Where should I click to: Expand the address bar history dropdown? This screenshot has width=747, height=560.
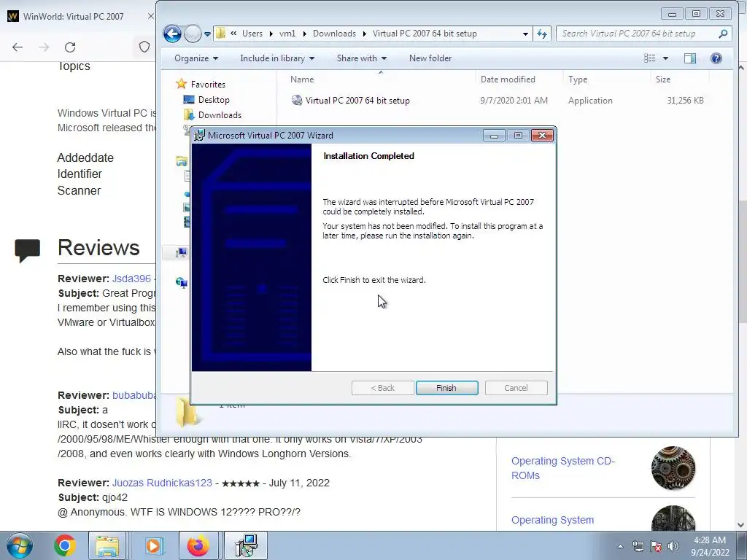525,34
